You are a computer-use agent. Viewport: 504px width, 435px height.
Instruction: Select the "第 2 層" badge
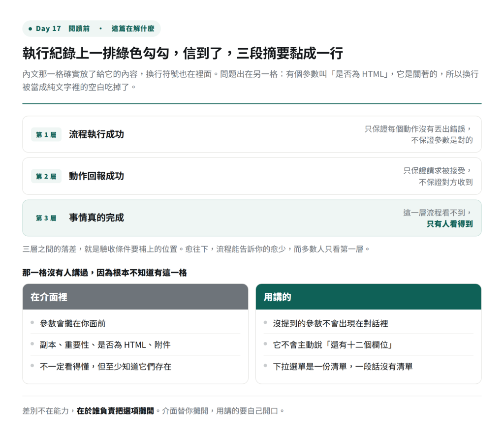coord(46,176)
